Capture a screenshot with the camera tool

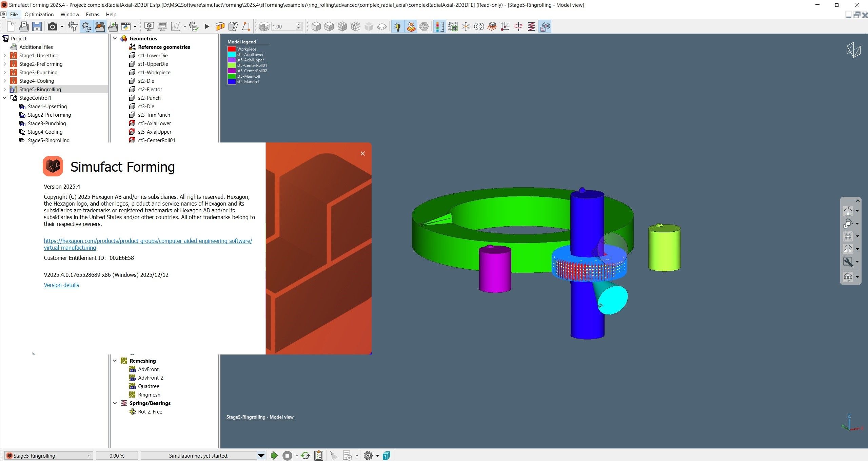(x=52, y=26)
